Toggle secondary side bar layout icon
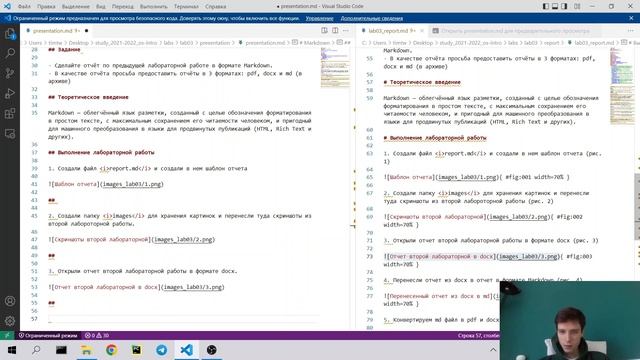 coord(564,6)
